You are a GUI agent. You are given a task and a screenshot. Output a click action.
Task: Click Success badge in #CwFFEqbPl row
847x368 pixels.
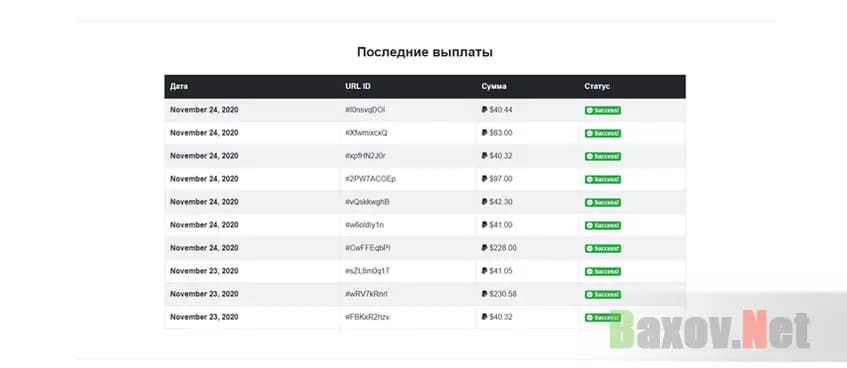point(602,249)
